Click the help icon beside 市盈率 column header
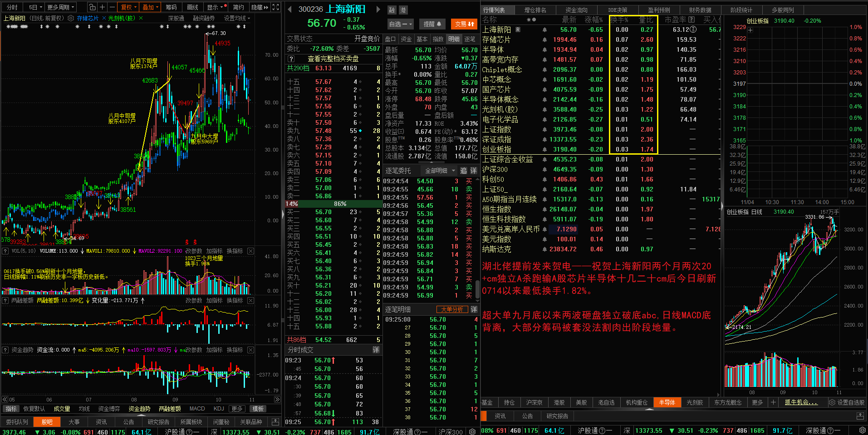868x435 pixels. 691,20
